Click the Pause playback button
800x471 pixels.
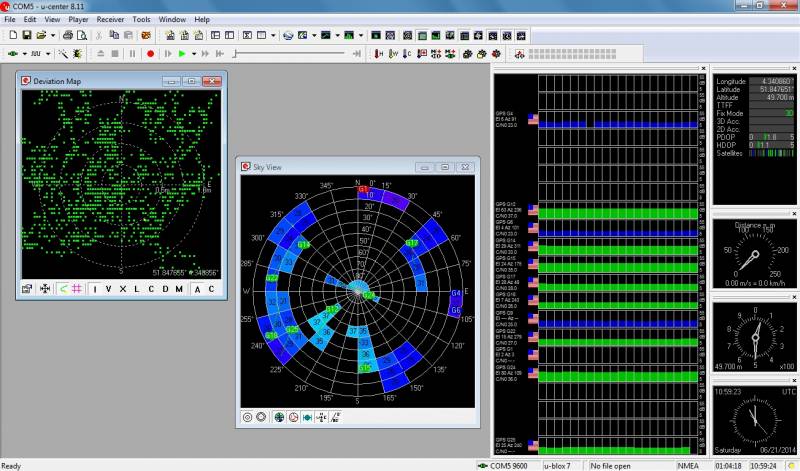pos(132,54)
